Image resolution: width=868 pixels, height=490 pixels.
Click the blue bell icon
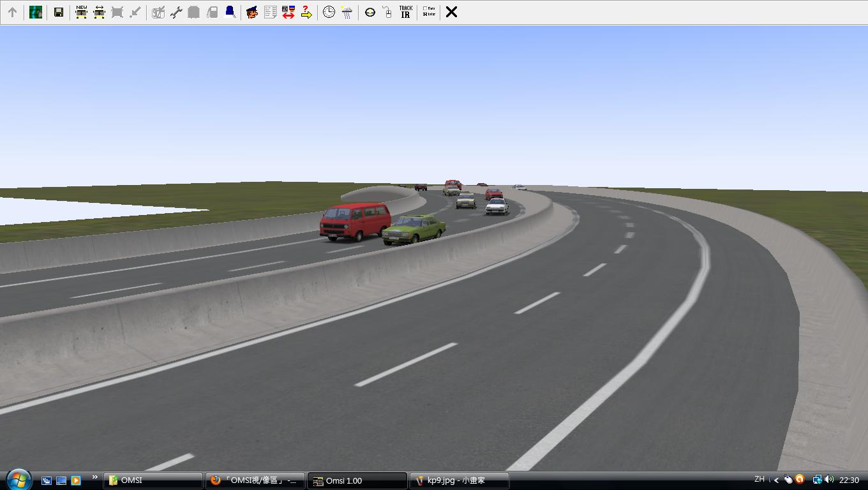click(x=230, y=12)
